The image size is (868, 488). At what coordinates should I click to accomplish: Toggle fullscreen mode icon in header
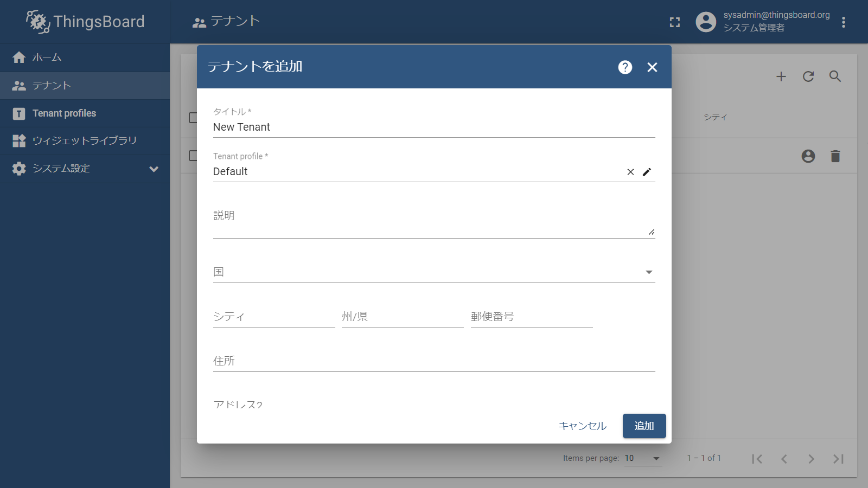(x=675, y=22)
